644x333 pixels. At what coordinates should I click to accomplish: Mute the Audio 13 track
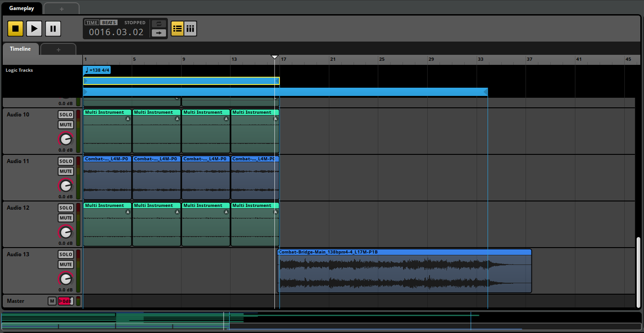pyautogui.click(x=66, y=264)
